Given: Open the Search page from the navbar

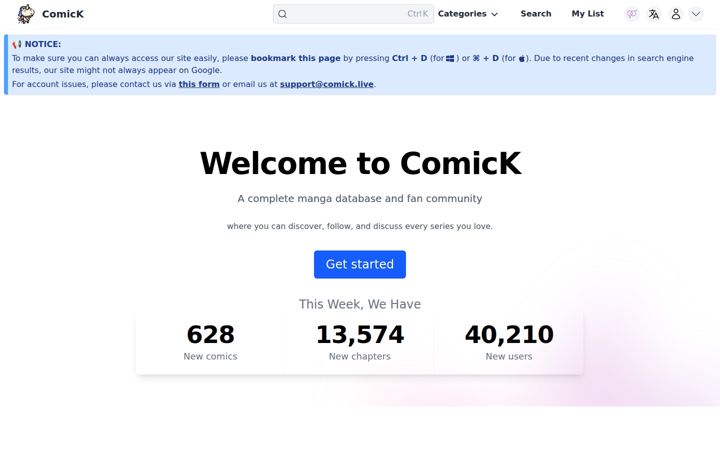Looking at the screenshot, I should (536, 14).
